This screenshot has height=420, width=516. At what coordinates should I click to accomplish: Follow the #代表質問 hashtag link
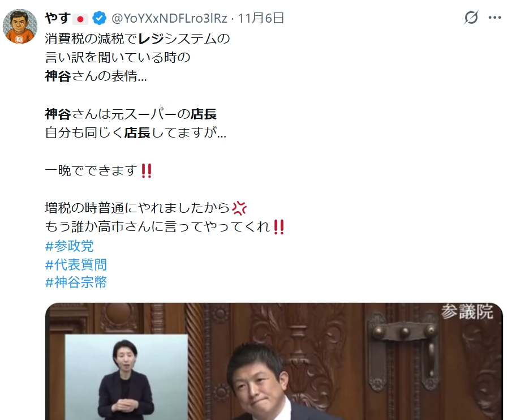[76, 264]
